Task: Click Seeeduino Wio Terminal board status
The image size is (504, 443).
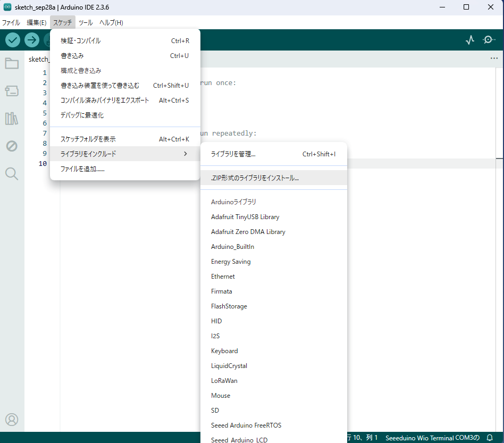Action: [432, 438]
